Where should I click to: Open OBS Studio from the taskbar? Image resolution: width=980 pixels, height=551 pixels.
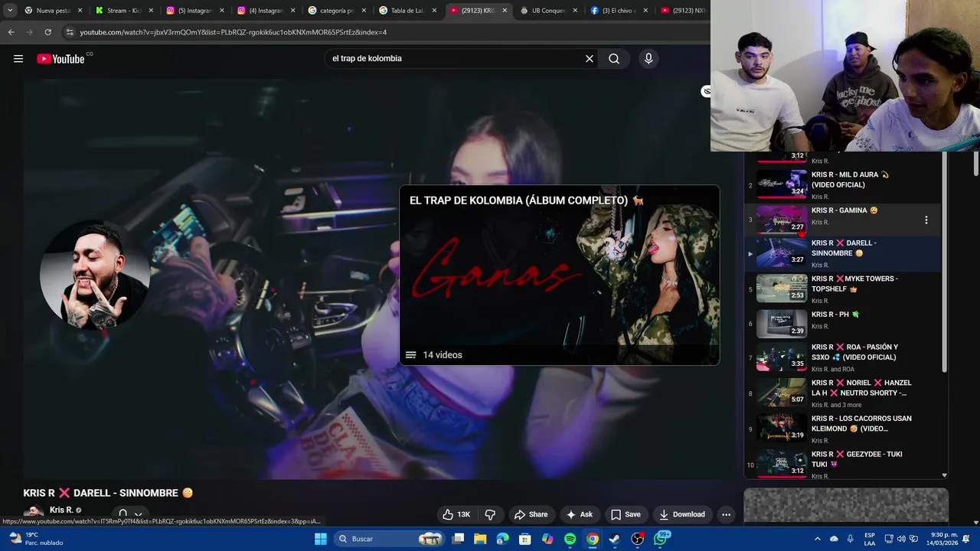637,539
